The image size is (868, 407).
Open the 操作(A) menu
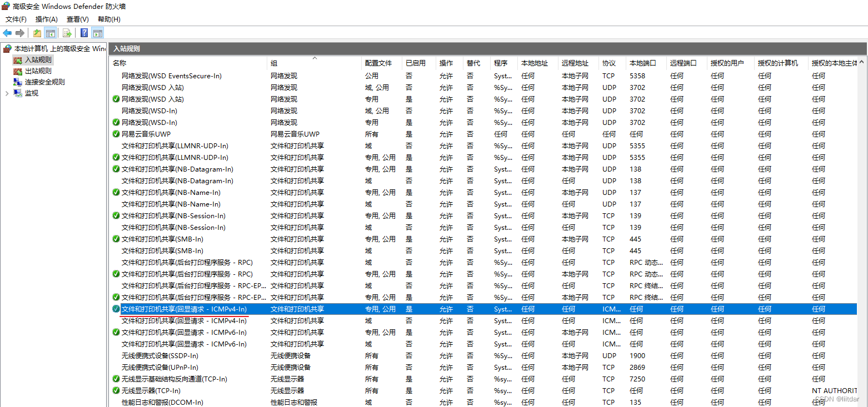click(x=46, y=19)
